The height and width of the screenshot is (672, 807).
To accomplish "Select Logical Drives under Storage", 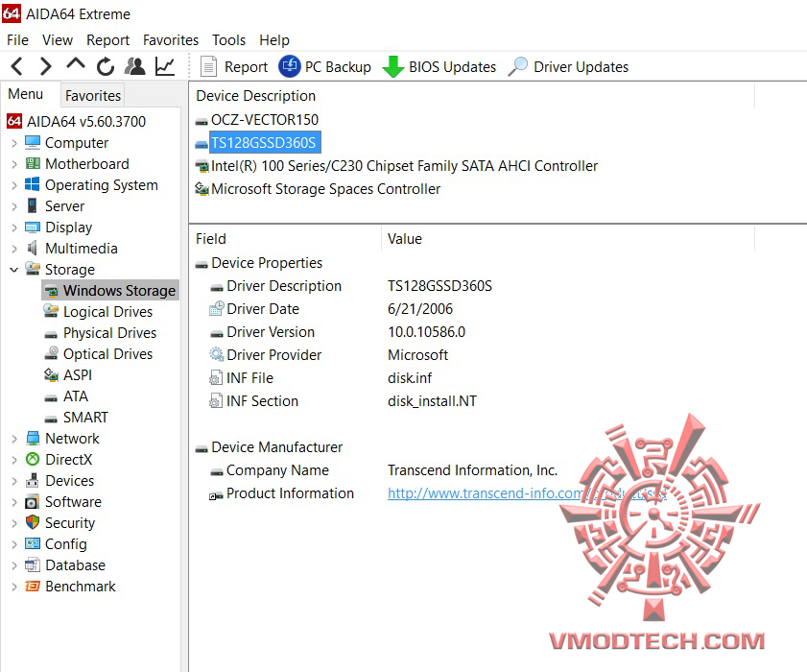I will pyautogui.click(x=107, y=312).
